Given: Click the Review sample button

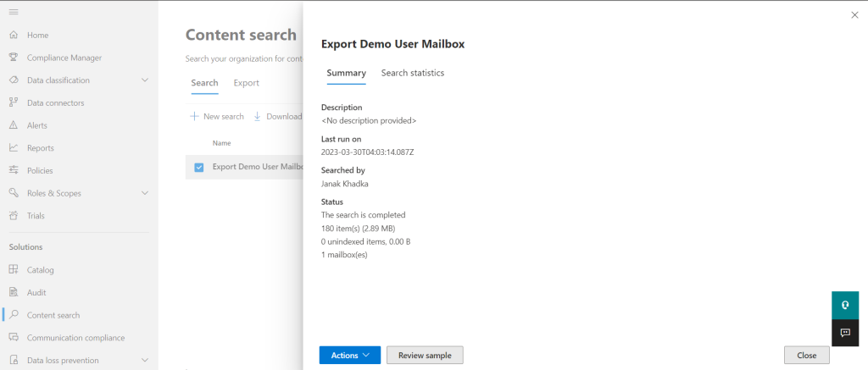Looking at the screenshot, I should tap(425, 355).
